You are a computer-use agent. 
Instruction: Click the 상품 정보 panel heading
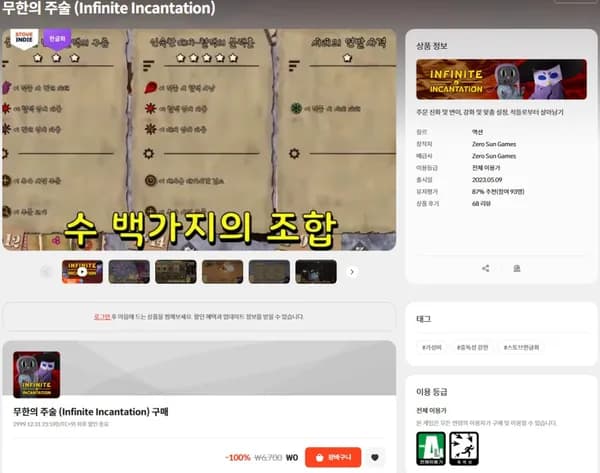[x=432, y=46]
